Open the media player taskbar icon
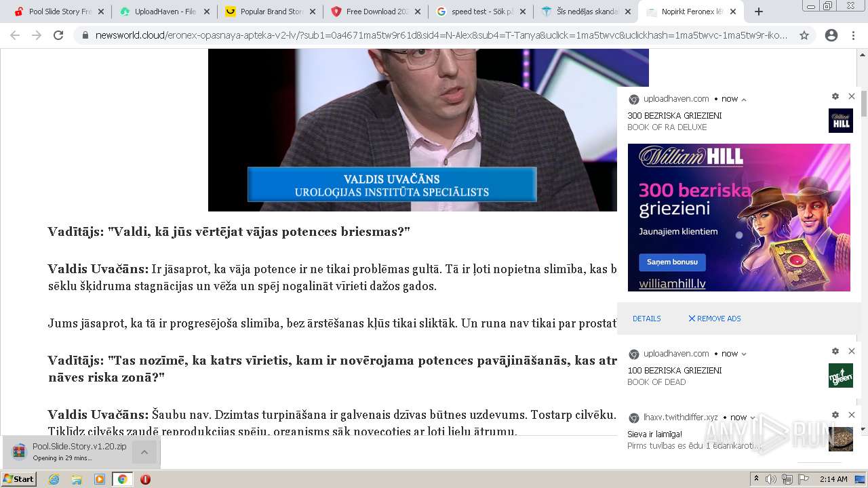This screenshot has height=488, width=868. (x=100, y=479)
